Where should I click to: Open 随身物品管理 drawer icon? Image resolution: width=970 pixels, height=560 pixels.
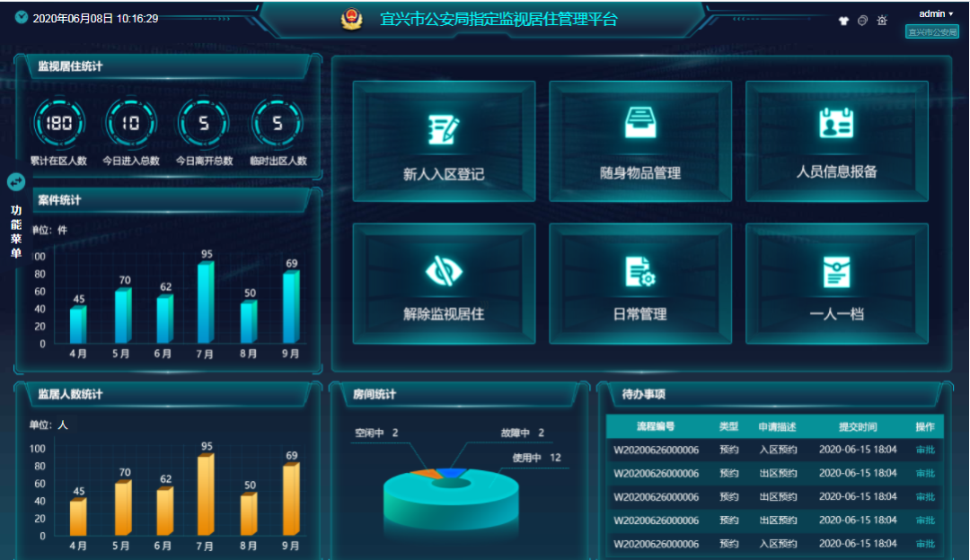(x=639, y=123)
